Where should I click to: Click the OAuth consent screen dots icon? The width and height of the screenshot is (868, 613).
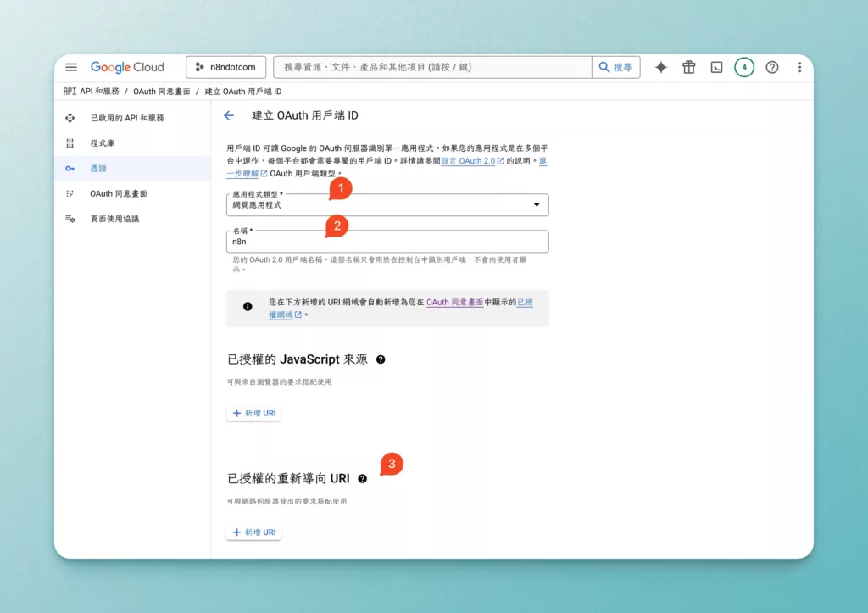coord(70,193)
